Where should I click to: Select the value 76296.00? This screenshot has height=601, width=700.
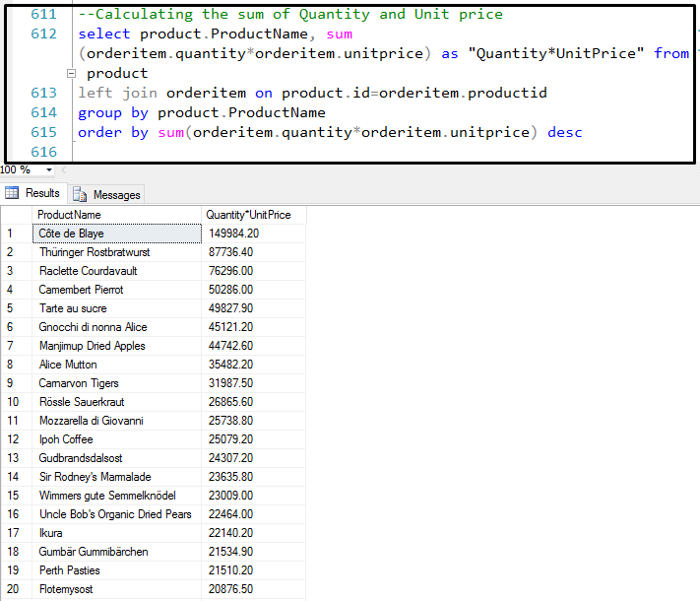[x=254, y=271]
